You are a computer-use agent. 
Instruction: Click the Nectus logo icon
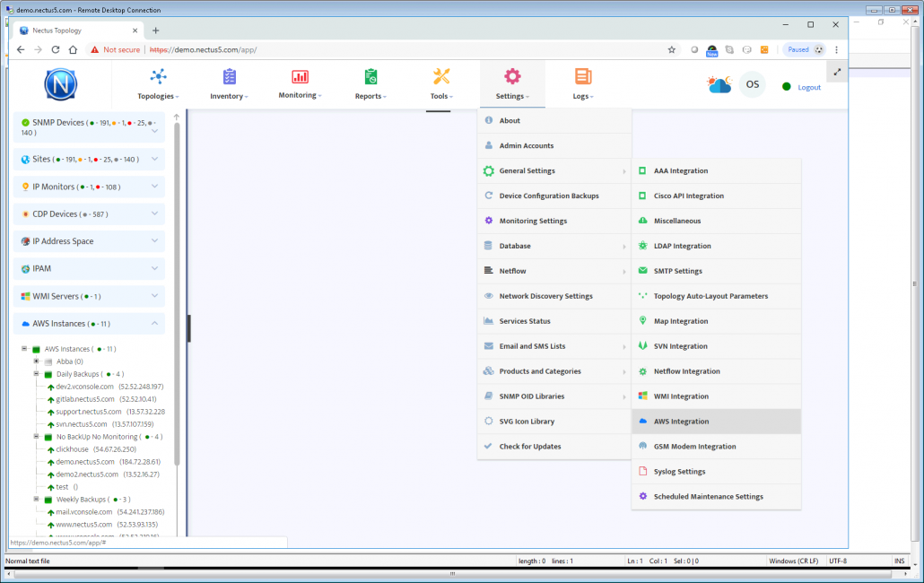(x=61, y=83)
